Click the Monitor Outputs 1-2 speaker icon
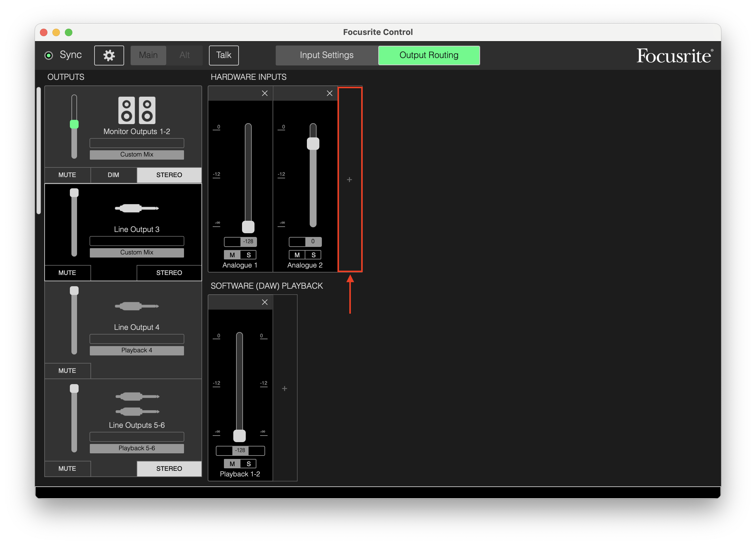Viewport: 756px width, 545px height. pyautogui.click(x=137, y=110)
